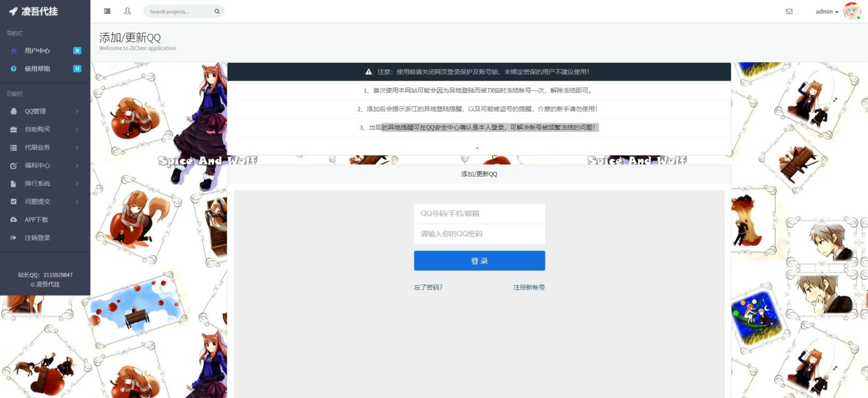Click notice line 1 about 首次使用本网站
The width and height of the screenshot is (868, 398).
click(x=479, y=91)
